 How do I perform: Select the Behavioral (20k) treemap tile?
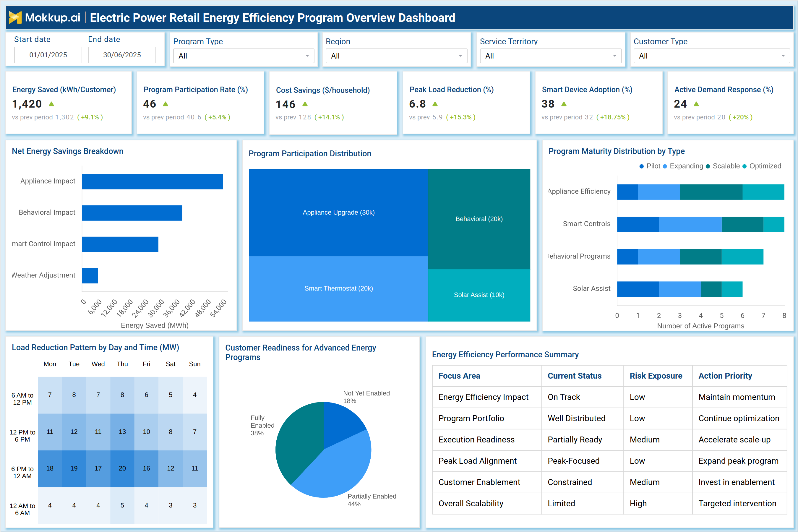[x=479, y=219]
